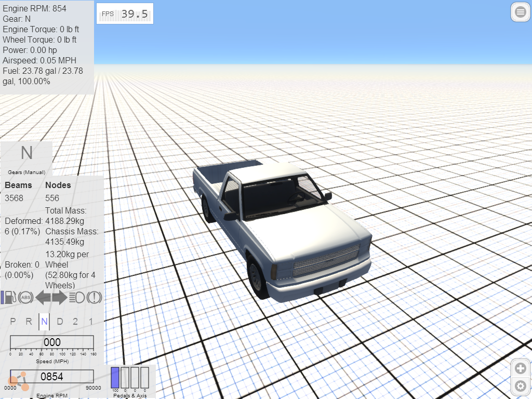
Task: Click the headlight high beam indicator
Action: pos(77,298)
